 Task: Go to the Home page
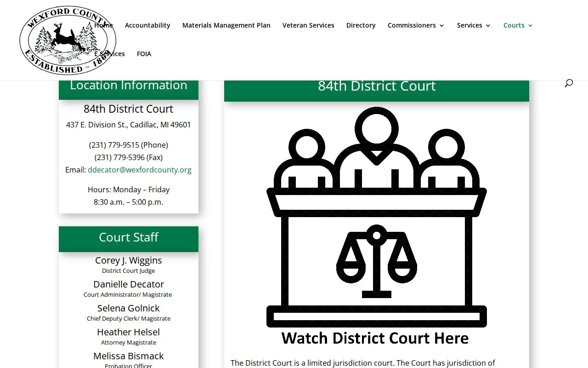click(x=103, y=25)
